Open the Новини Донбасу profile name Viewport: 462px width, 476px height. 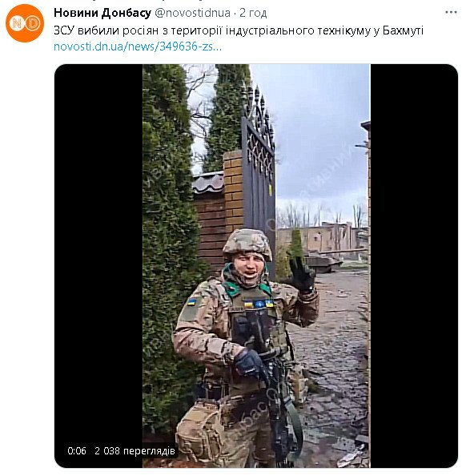[x=102, y=13]
